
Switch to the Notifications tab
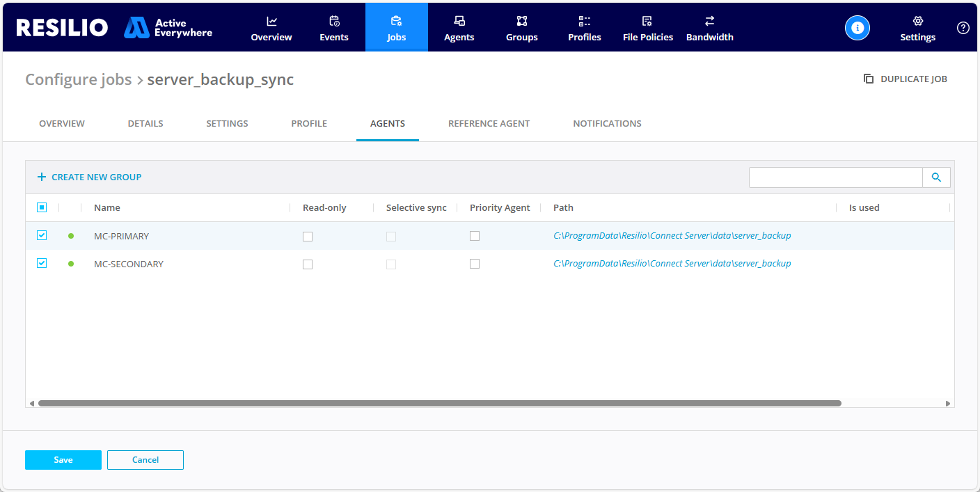[607, 123]
